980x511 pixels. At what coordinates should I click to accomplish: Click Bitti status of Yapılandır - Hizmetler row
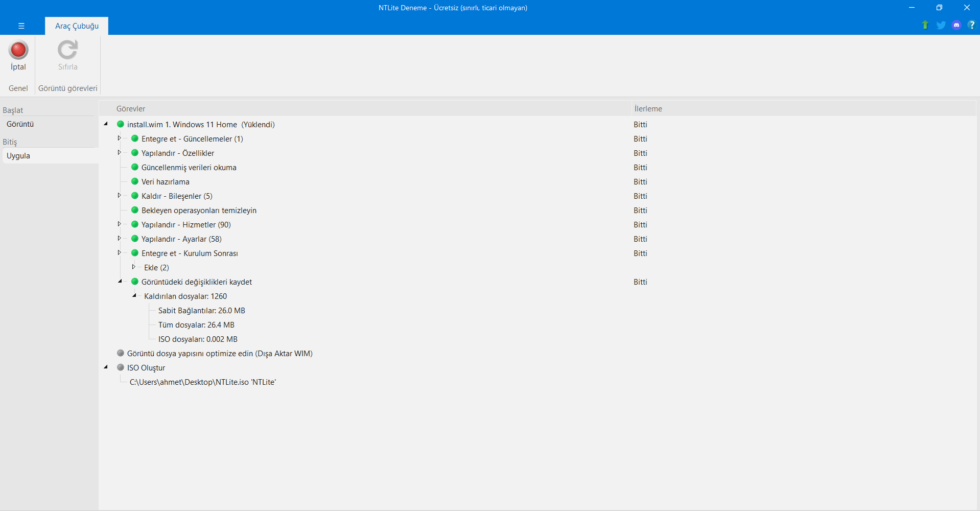tap(640, 224)
